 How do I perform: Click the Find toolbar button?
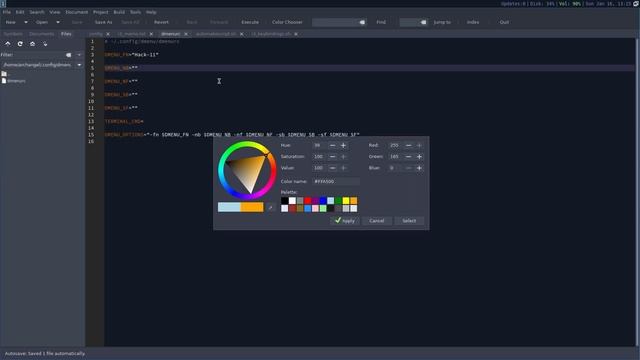(381, 22)
